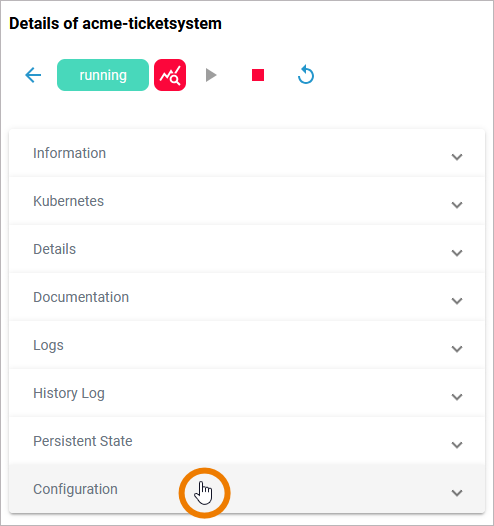Expand the Details section chevron

457,253
